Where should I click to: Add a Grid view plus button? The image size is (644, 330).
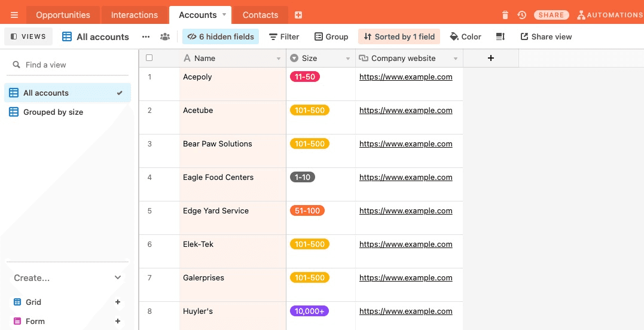pos(117,302)
